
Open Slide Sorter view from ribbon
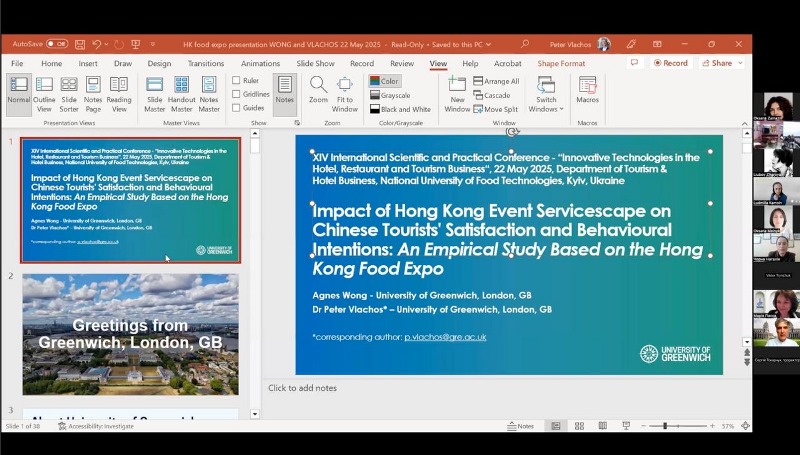(69, 95)
